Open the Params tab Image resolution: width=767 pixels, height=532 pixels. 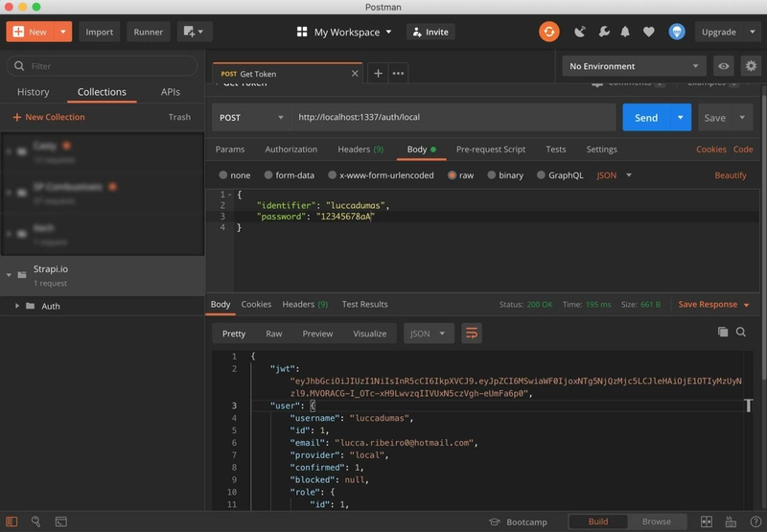click(230, 150)
